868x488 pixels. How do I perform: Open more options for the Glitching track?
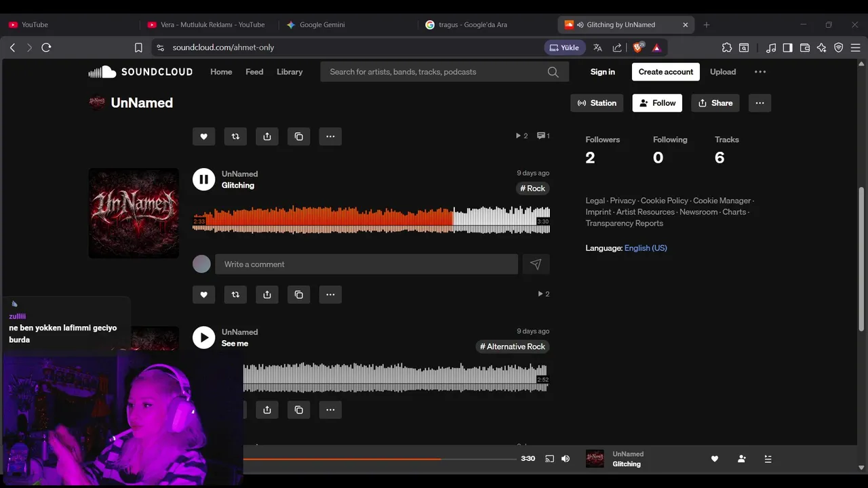coord(330,294)
